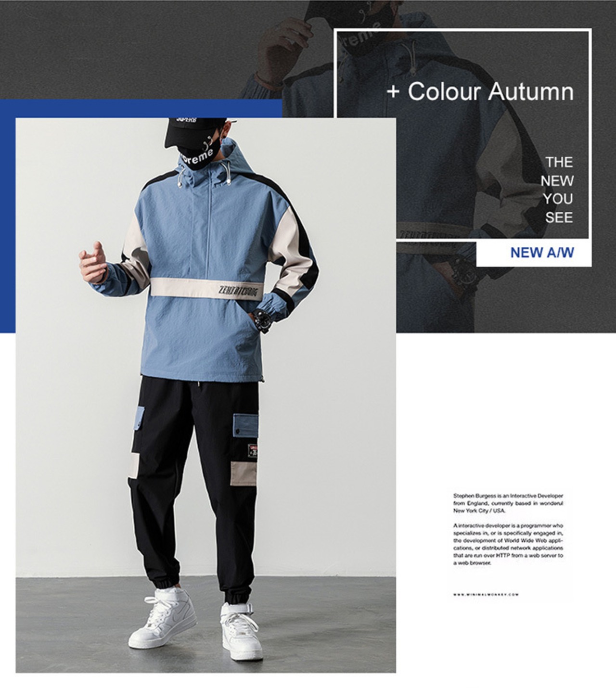This screenshot has width=616, height=689.
Task: Click the square patch label on pants
Action: pyautogui.click(x=253, y=451)
